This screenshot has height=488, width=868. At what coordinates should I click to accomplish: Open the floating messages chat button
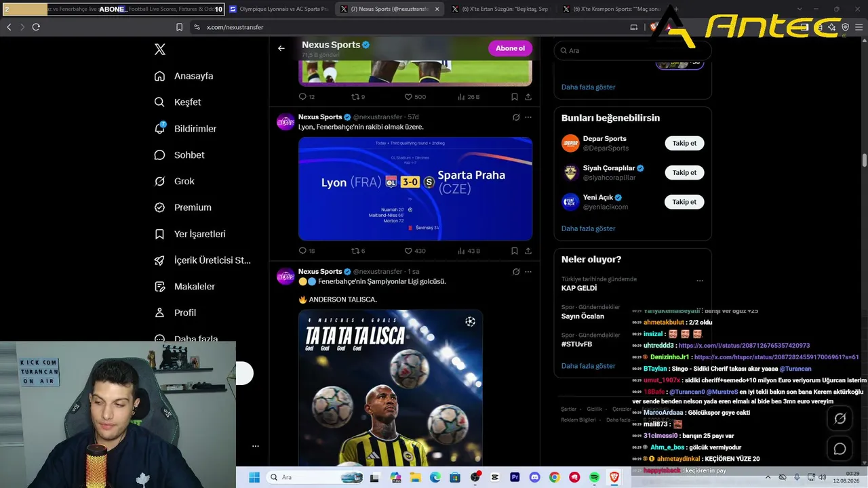840,449
